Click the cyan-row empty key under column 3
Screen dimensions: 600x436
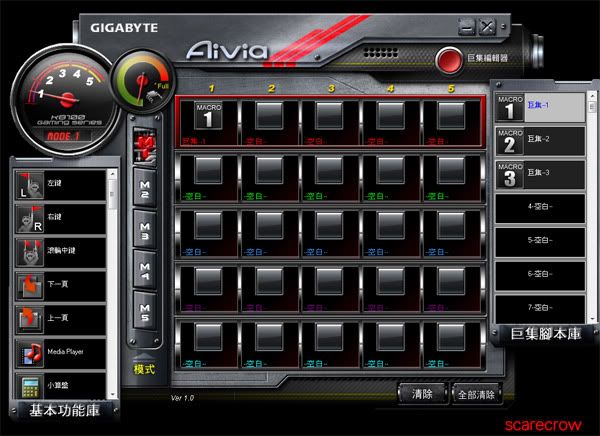click(329, 337)
